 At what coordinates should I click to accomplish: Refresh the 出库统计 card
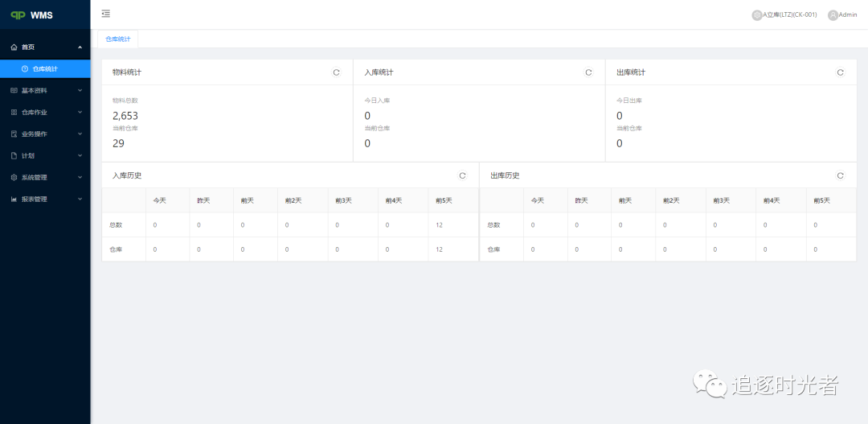pos(841,72)
